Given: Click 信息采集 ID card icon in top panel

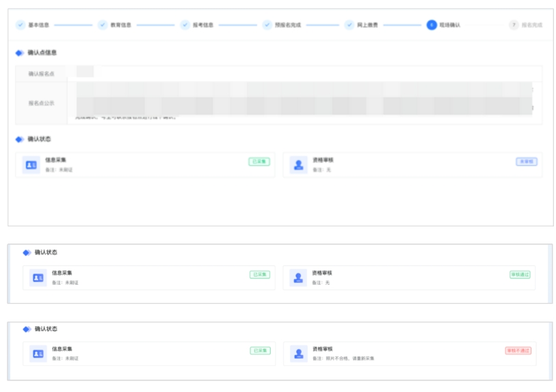Looking at the screenshot, I should point(31,165).
